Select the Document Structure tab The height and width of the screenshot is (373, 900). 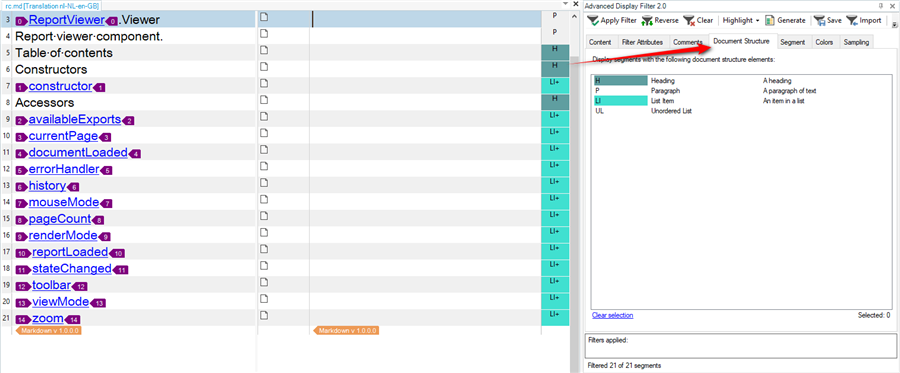(742, 41)
